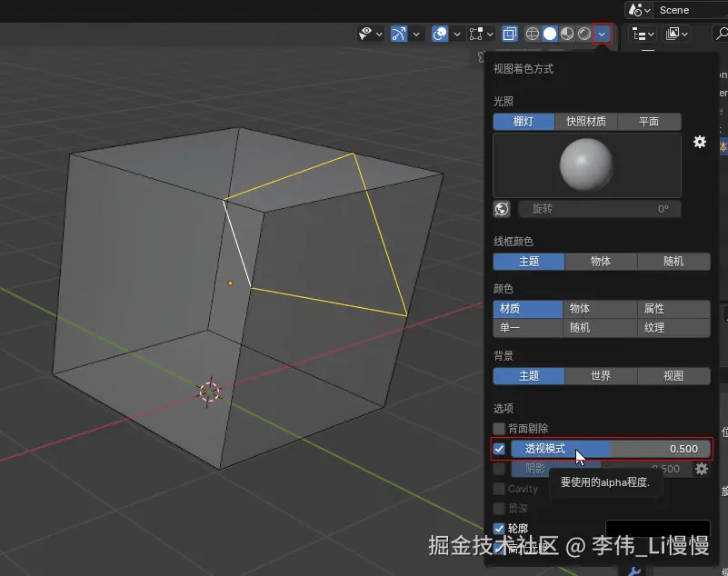The width and height of the screenshot is (728, 576).
Task: Click the 3D cursor in the viewport
Action: 209,392
